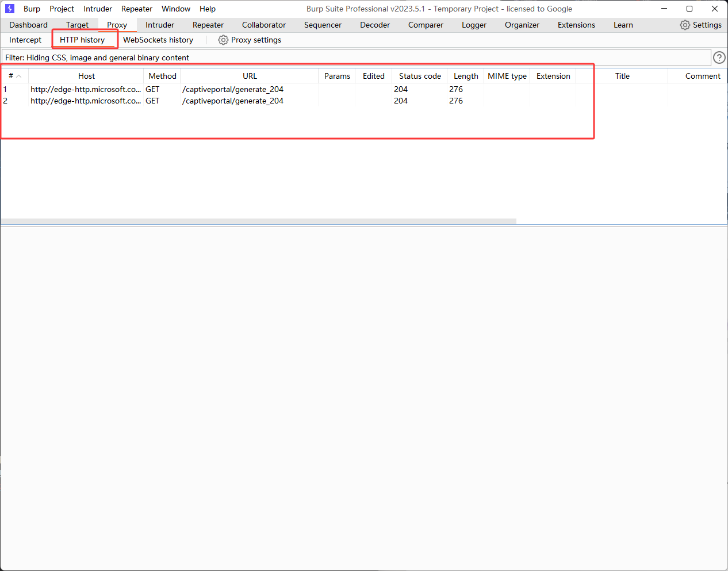Viewport: 728px width, 571px height.
Task: Click the GET method in row 2
Action: point(152,101)
